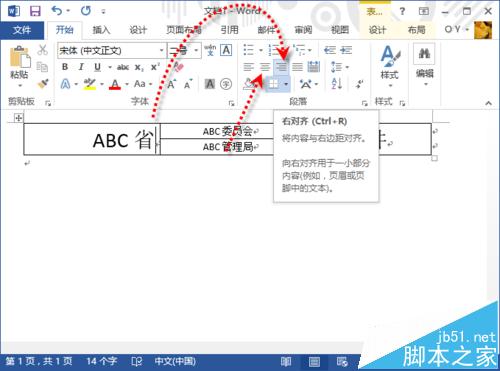Open the font size dropdown arrow
Viewport: 500px width, 371px height.
click(196, 51)
